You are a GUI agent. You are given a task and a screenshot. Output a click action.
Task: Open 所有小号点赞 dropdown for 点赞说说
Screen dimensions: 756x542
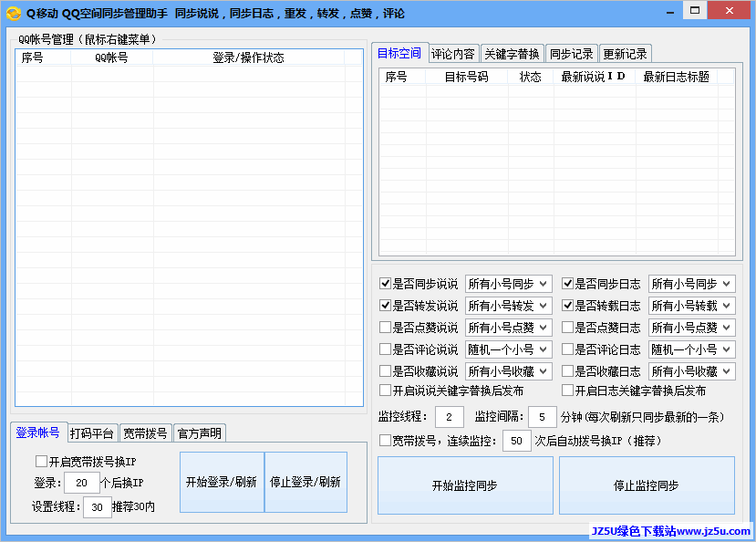tap(508, 328)
